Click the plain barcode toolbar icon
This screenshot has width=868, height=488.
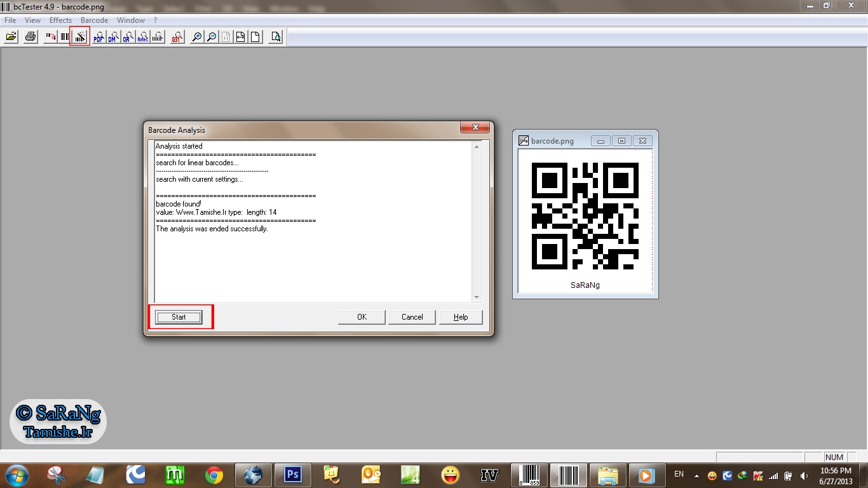[x=65, y=37]
